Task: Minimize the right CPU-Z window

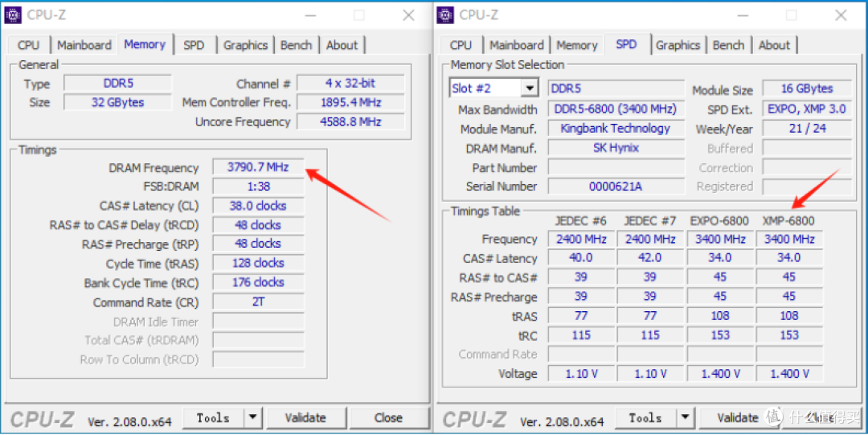Action: coord(743,15)
